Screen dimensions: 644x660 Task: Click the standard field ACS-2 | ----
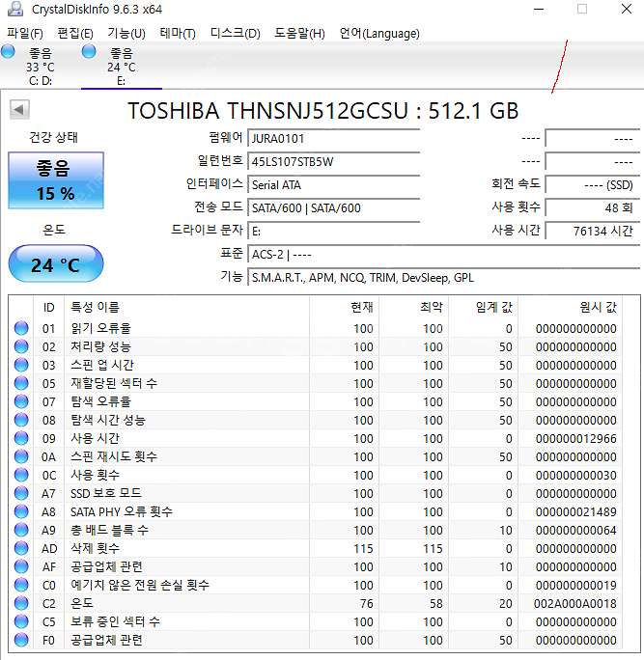click(x=444, y=254)
